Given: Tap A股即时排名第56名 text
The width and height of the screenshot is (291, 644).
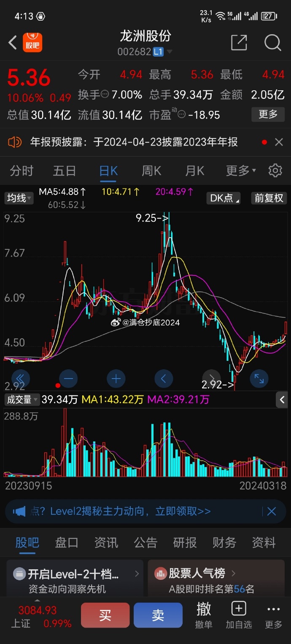Looking at the screenshot, I should [212, 589].
